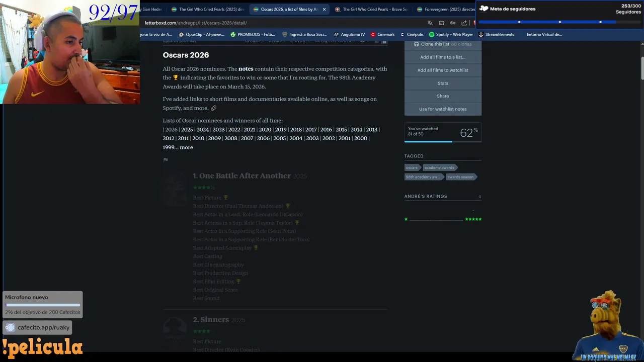Image resolution: width=644 pixels, height=362 pixels.
Task: Click the link icon after 'and more.'
Action: pos(214,108)
